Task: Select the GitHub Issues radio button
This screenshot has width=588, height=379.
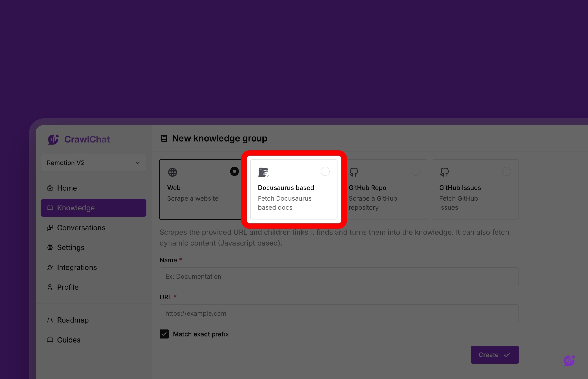Action: 506,172
